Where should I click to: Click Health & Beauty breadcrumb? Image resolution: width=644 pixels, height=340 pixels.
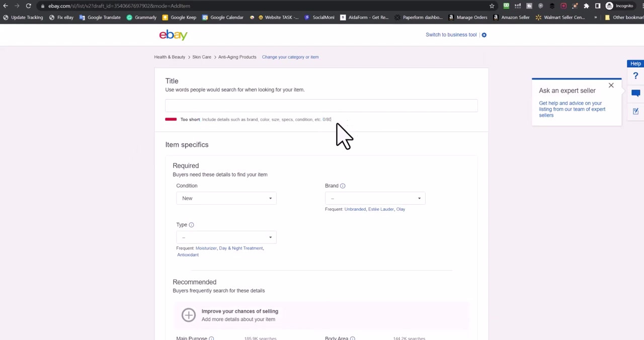(170, 57)
